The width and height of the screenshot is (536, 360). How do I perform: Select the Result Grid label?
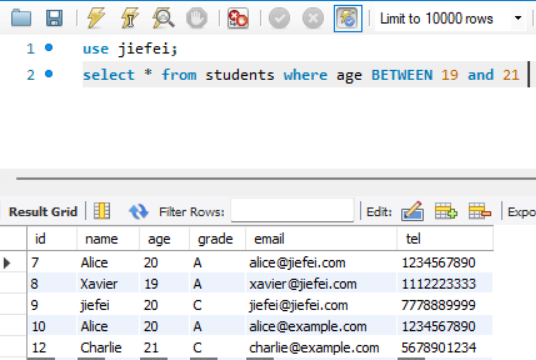pos(43,212)
